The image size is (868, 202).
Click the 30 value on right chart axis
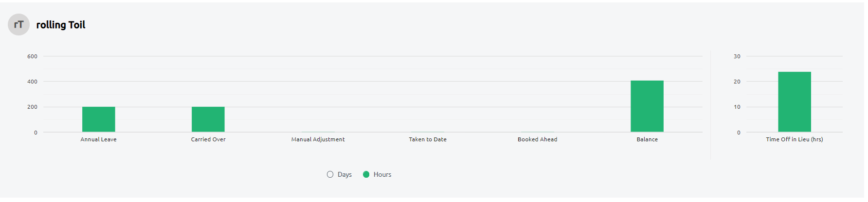click(737, 56)
